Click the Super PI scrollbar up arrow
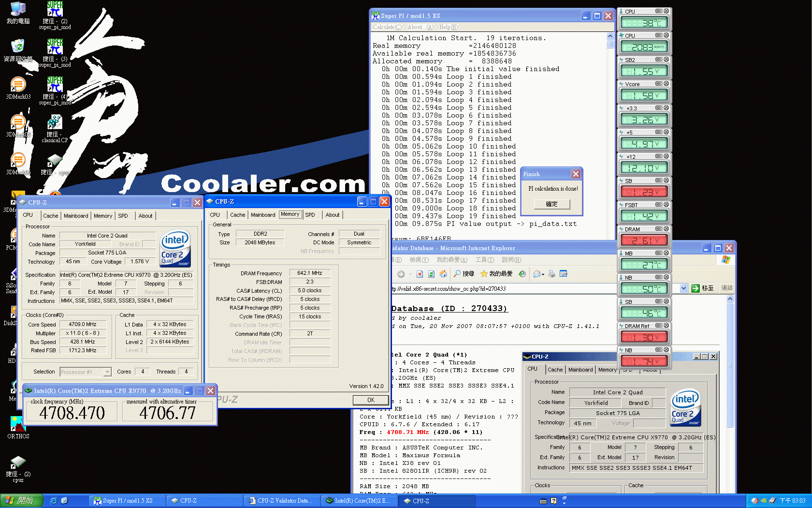The image size is (812, 508). 610,36
